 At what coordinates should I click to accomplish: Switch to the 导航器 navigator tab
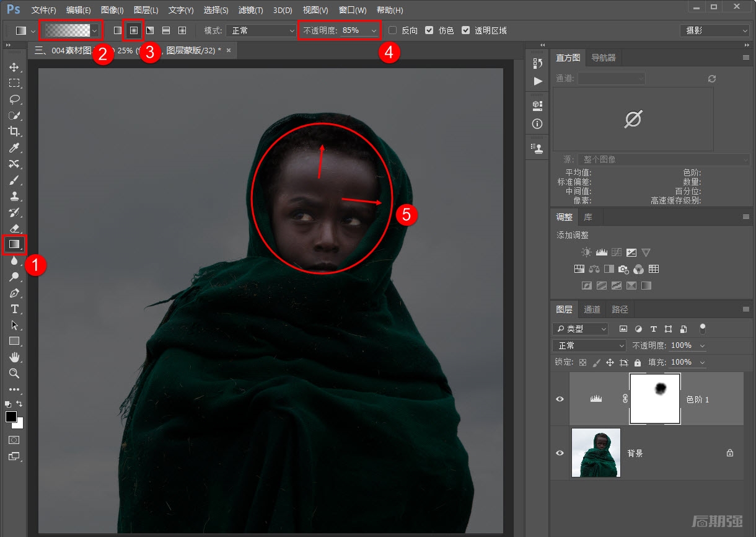point(603,58)
